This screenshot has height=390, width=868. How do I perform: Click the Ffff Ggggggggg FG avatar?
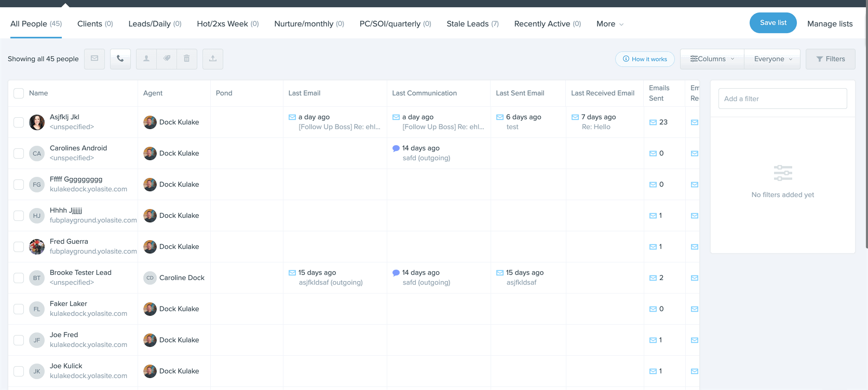[37, 185]
